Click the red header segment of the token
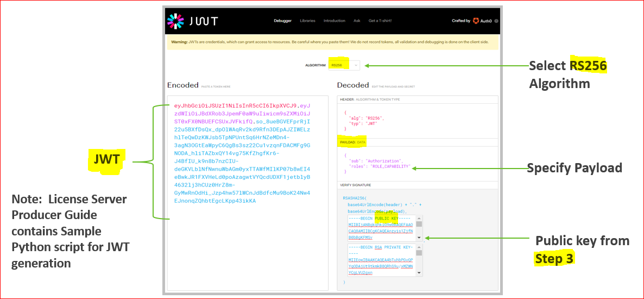 (x=235, y=106)
